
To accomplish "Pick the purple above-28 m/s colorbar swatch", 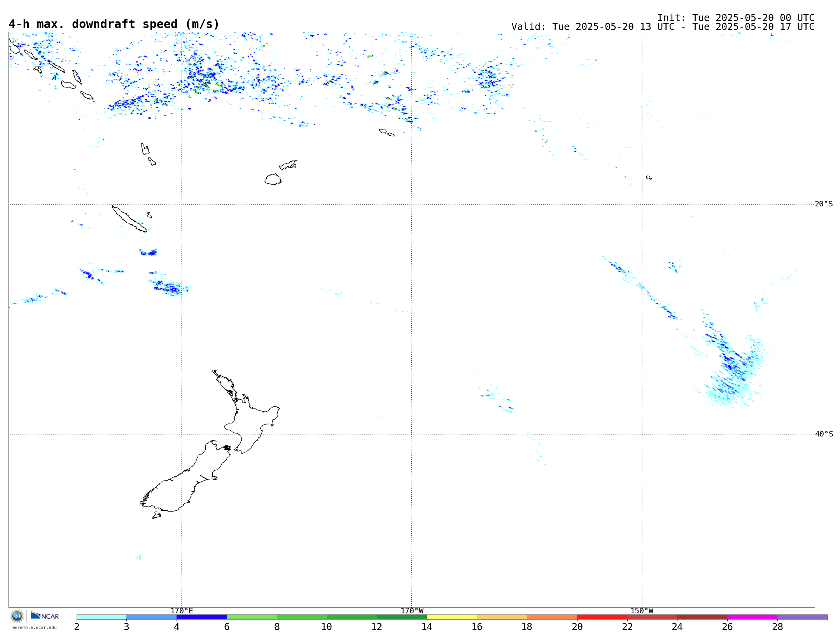I will point(802,617).
